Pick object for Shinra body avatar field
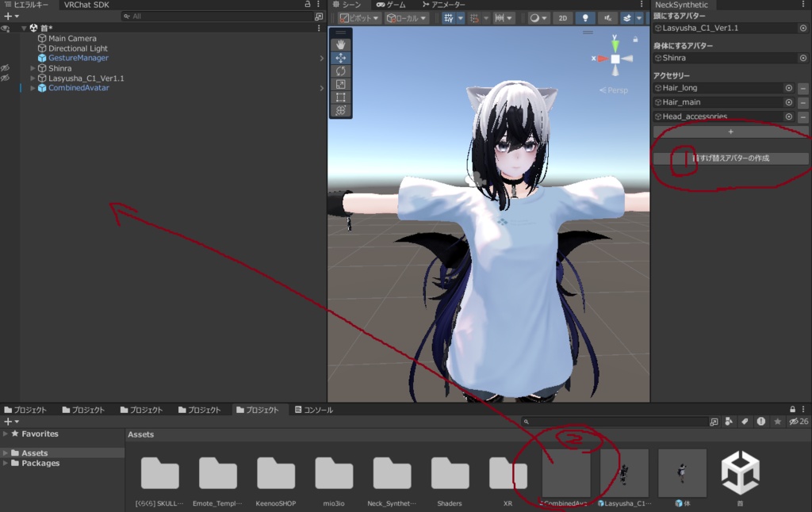812x512 pixels. [802, 58]
